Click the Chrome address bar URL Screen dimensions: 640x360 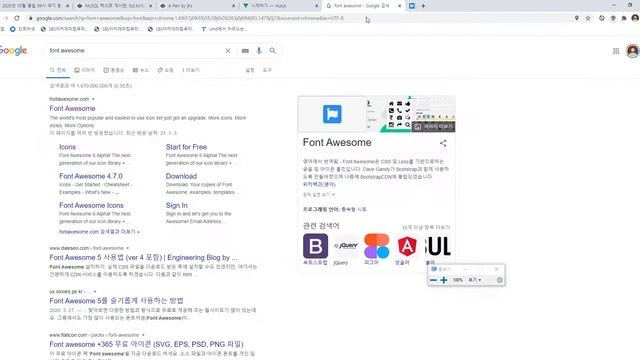click(x=190, y=18)
